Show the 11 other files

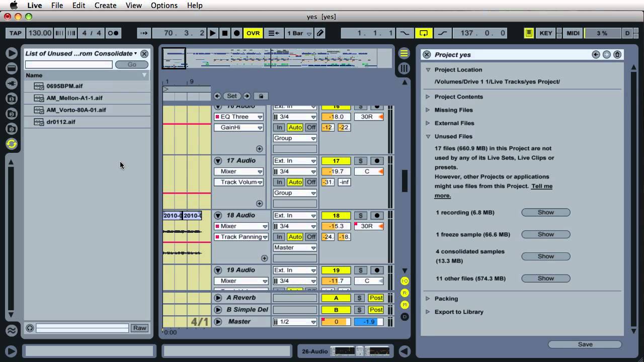coord(546,278)
